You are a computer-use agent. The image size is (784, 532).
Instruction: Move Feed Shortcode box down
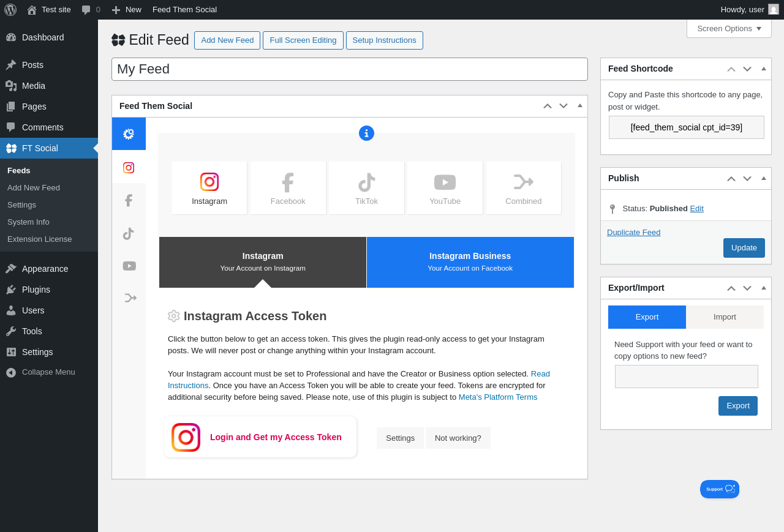747,69
